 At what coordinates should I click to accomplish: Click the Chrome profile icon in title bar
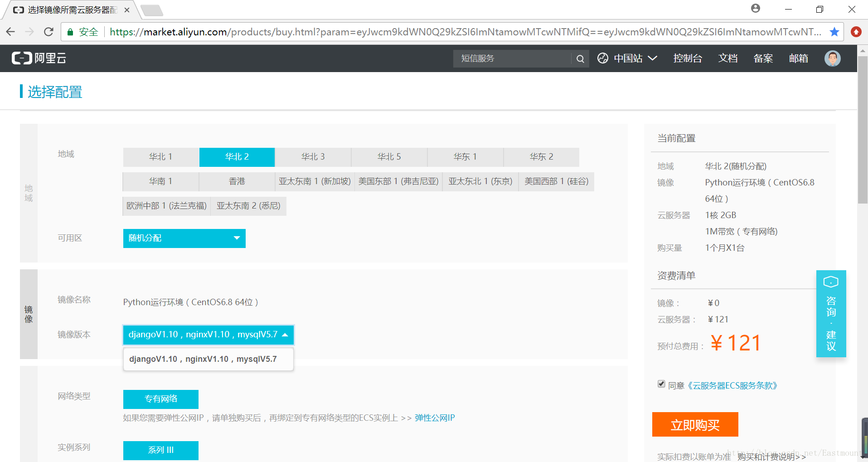point(755,8)
